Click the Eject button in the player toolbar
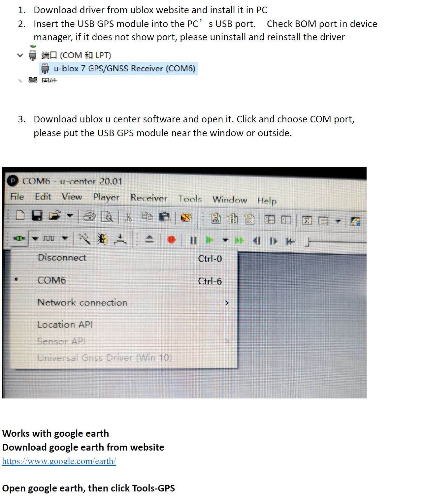 pos(149,239)
